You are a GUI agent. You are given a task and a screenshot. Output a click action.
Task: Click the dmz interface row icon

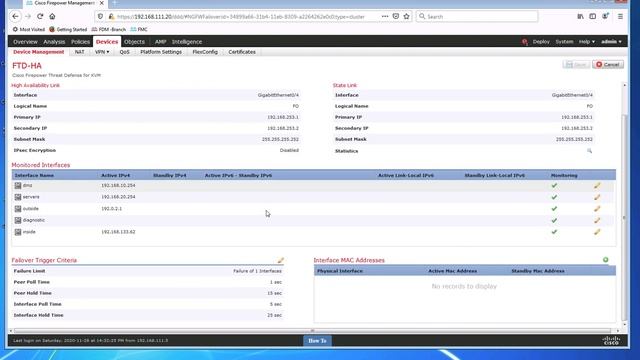click(x=18, y=186)
